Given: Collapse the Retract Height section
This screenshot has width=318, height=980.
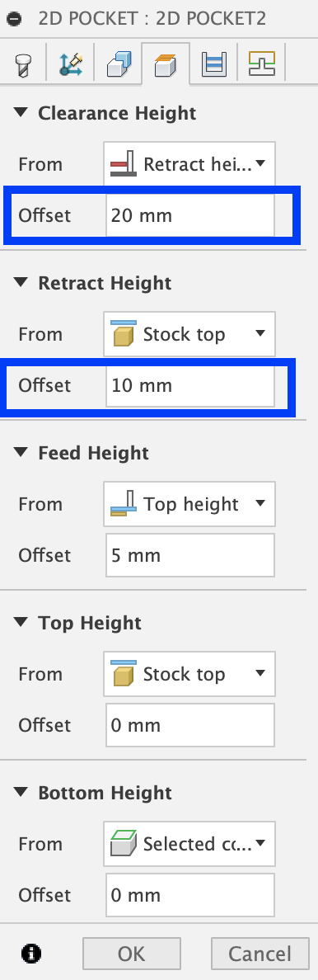Looking at the screenshot, I should [x=21, y=282].
